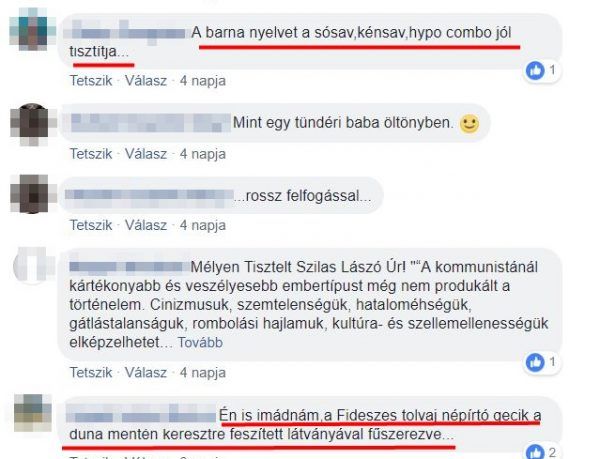Image resolution: width=600 pixels, height=459 pixels.
Task: Open avatar beside rossz felfogással comment
Action: pos(32,194)
